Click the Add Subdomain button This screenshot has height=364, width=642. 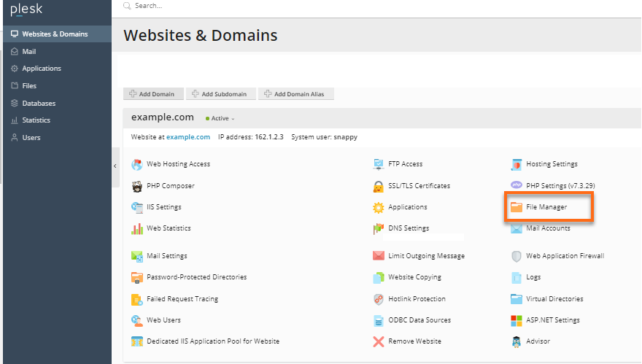pyautogui.click(x=220, y=94)
